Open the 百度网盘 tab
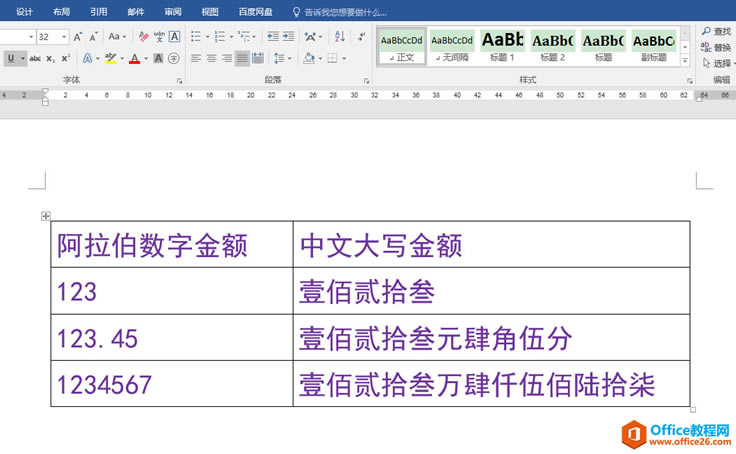Viewport: 736px width, 454px height. [x=255, y=12]
